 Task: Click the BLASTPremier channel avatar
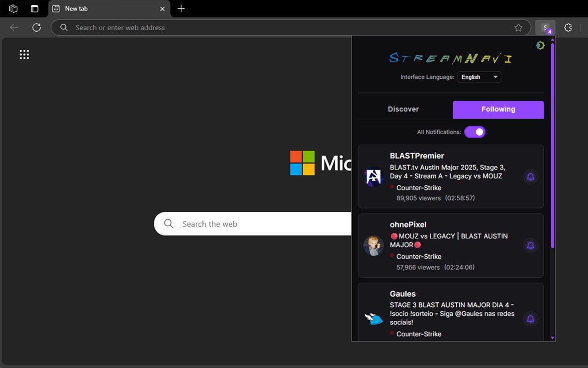(373, 177)
